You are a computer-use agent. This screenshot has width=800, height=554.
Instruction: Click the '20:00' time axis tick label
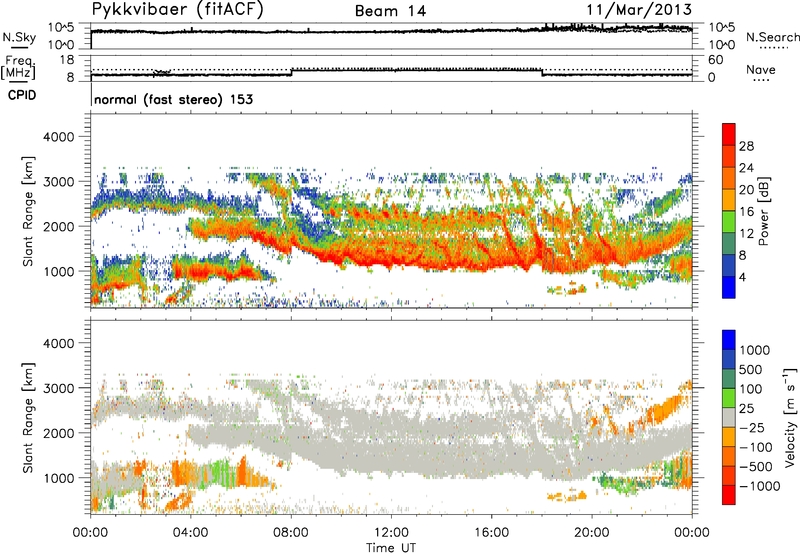(592, 533)
